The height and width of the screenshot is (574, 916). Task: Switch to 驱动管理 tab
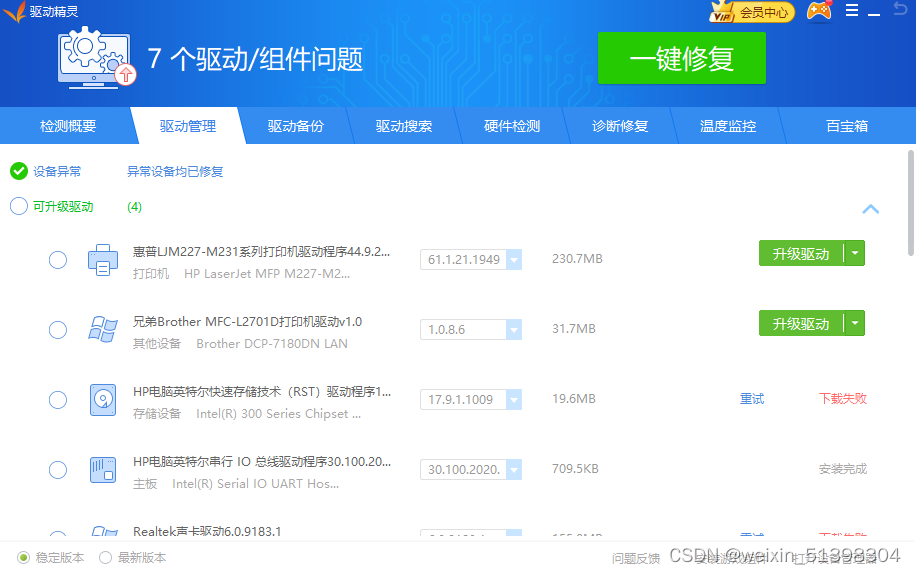[x=188, y=126]
